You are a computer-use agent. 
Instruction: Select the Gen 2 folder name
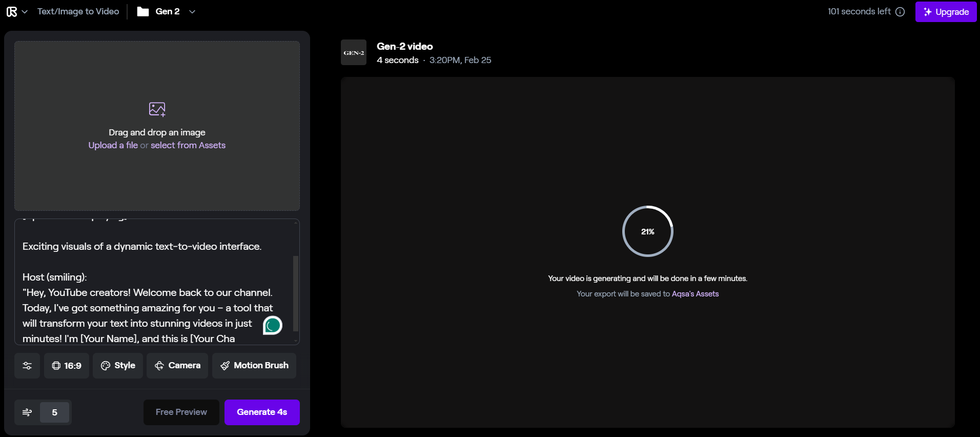(x=168, y=11)
